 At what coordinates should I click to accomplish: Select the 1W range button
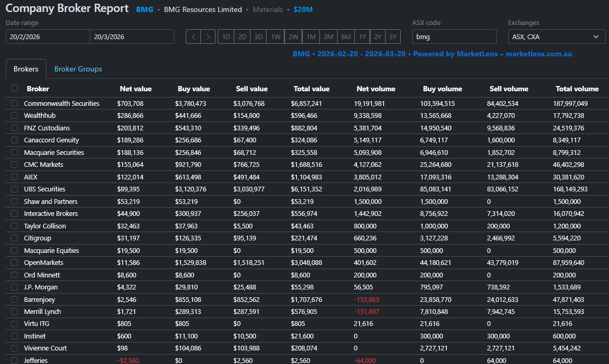pos(276,37)
